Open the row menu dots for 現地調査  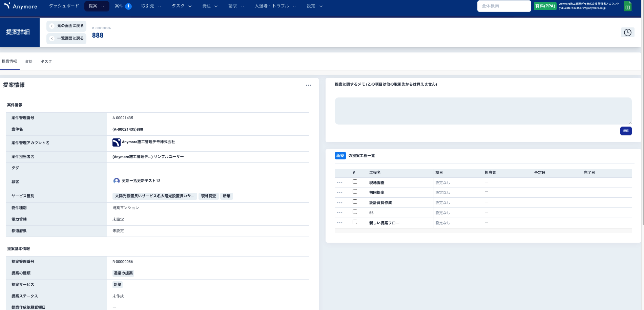pyautogui.click(x=340, y=182)
